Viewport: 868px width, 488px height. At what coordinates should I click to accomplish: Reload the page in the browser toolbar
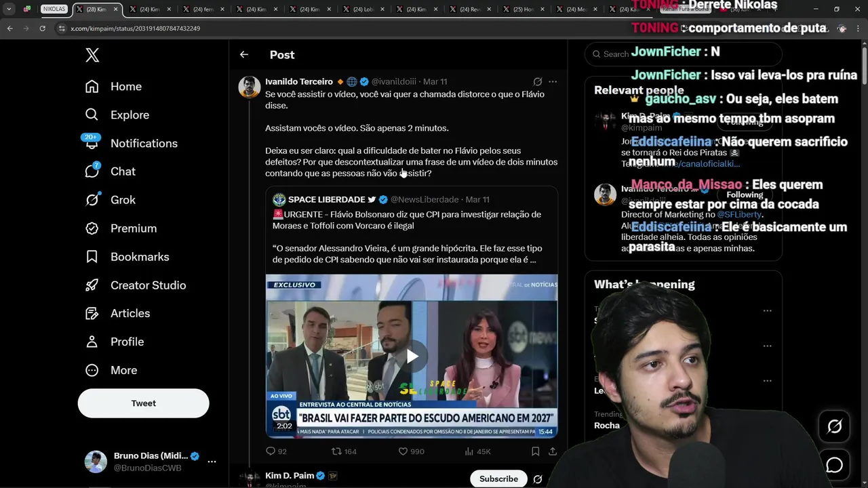[x=43, y=28]
